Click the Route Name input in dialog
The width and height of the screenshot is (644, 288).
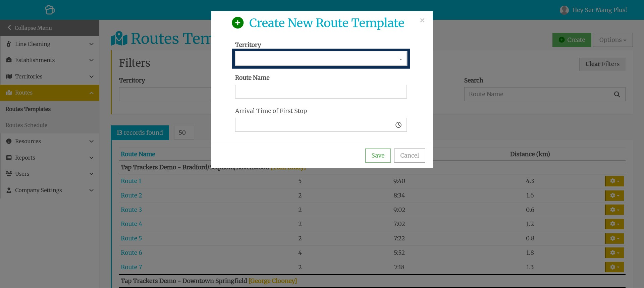[321, 92]
